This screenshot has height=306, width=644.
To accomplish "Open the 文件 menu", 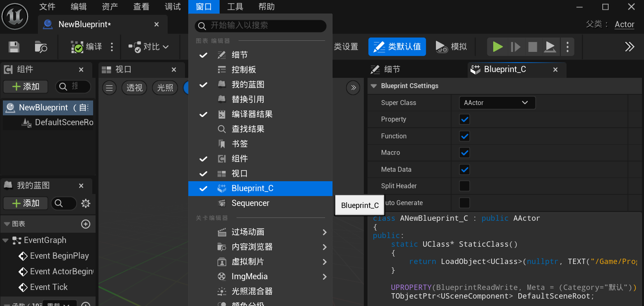I will 47,7.
